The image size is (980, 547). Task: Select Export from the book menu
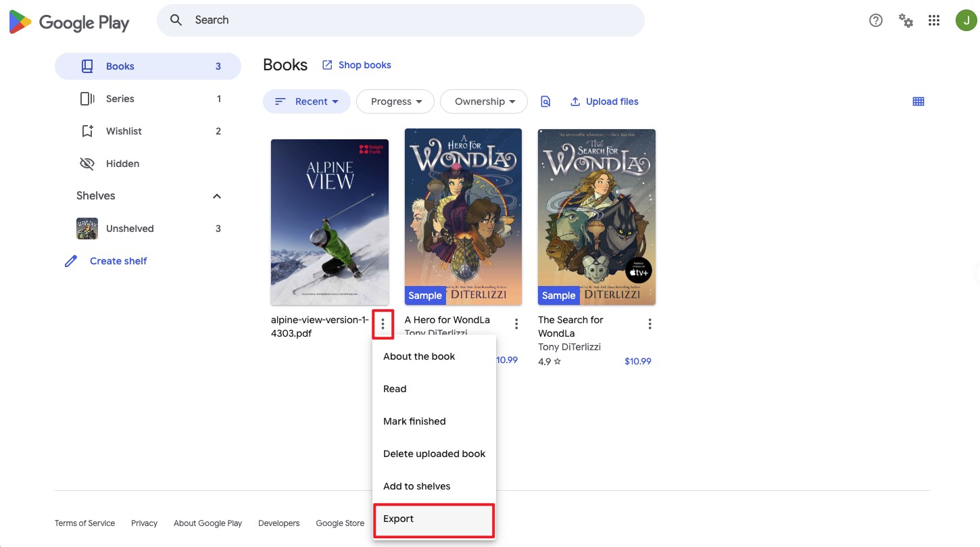pyautogui.click(x=434, y=520)
